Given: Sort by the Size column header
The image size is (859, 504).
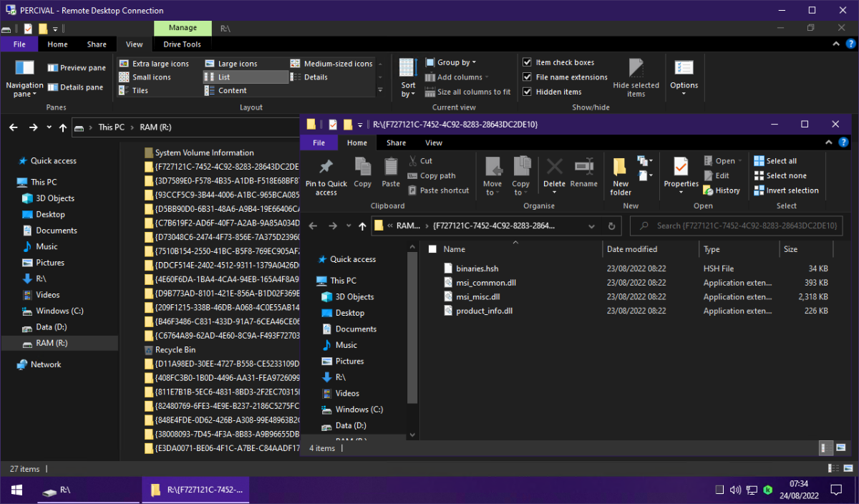Looking at the screenshot, I should 806,249.
